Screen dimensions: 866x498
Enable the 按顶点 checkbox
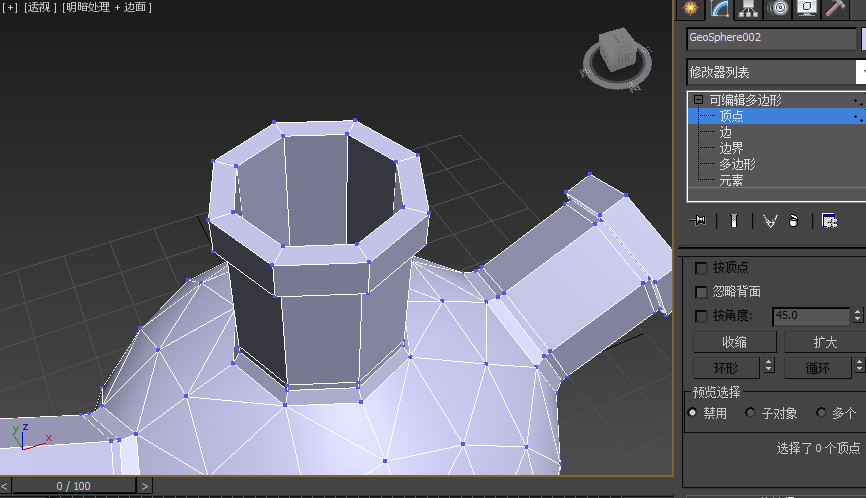(701, 268)
